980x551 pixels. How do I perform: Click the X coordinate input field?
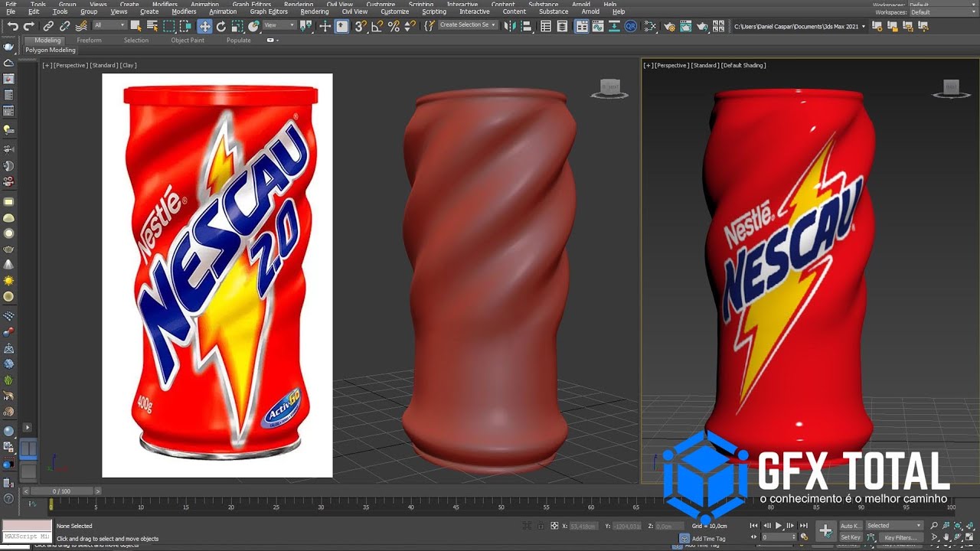point(583,526)
